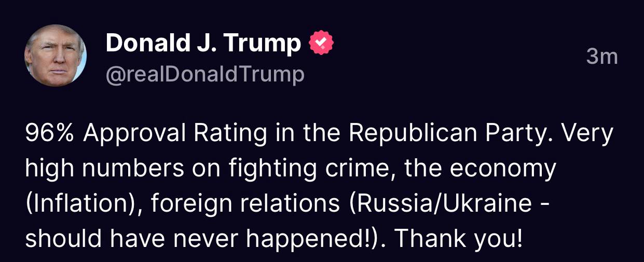This screenshot has width=644, height=262.
Task: Visit the @realDonaldTrump handle link
Action: point(205,75)
